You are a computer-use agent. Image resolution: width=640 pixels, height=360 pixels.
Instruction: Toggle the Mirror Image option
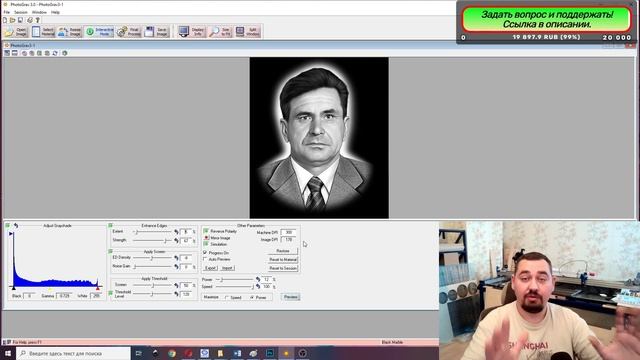(x=206, y=238)
